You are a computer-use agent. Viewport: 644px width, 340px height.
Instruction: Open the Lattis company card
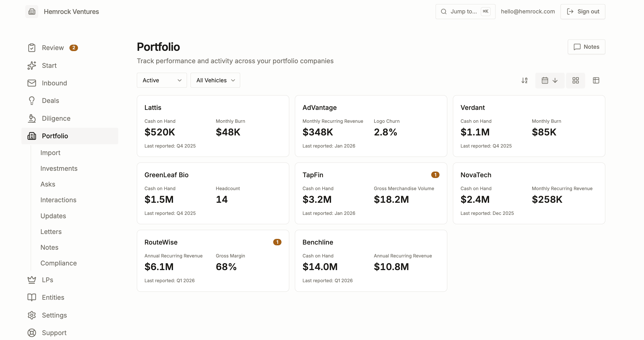(213, 126)
